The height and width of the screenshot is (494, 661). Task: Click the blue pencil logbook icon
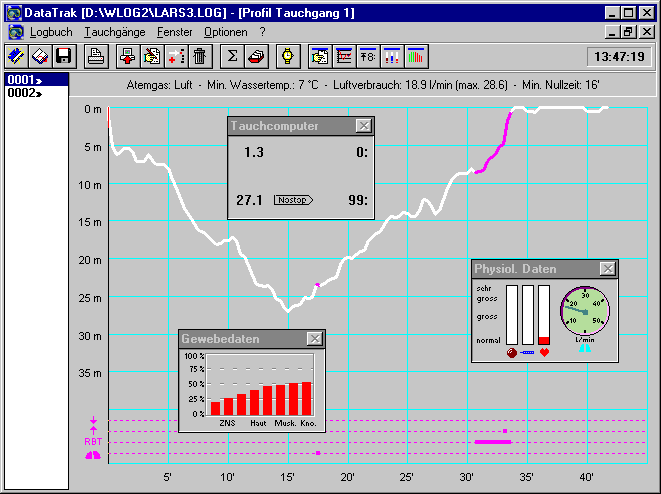(15, 56)
